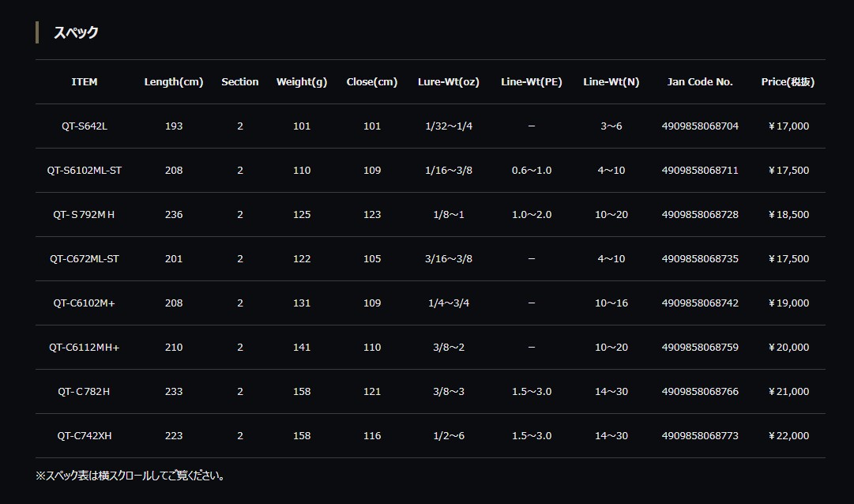The height and width of the screenshot is (504, 854).
Task: Select the QT-C6112MH+ item name
Action: 85,348
